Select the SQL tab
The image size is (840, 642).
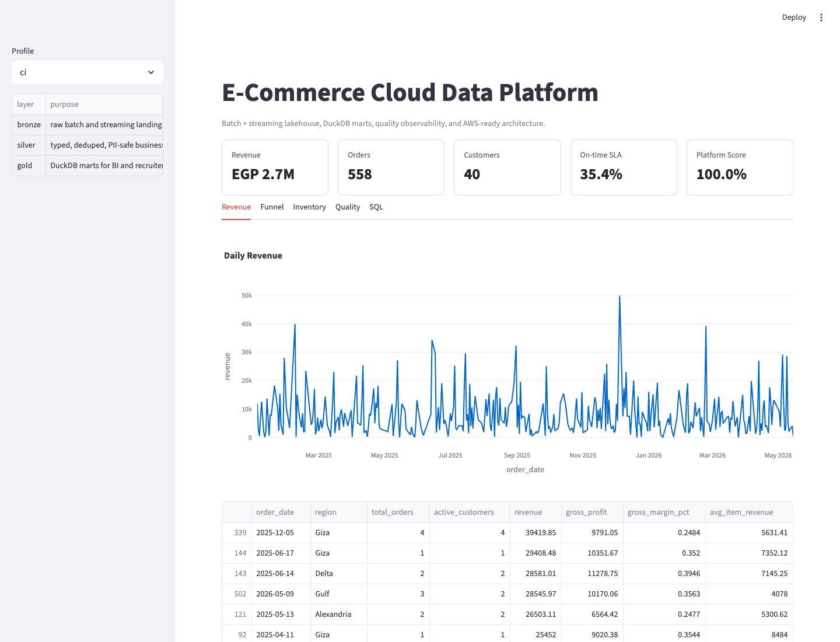click(376, 207)
